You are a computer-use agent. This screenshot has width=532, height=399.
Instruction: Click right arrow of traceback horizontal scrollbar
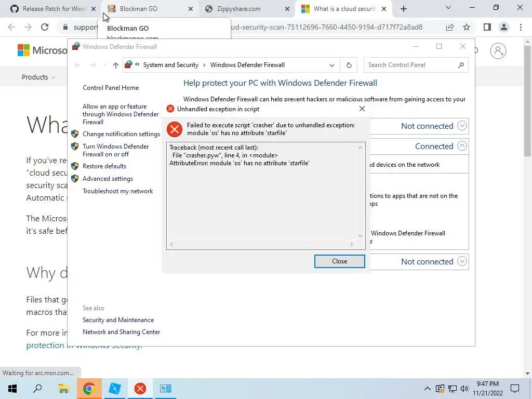tap(352, 244)
